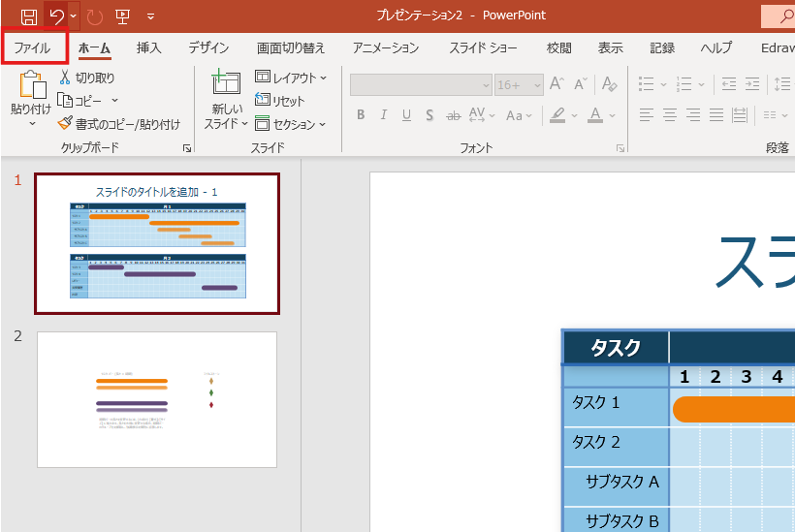
Task: Go to the アニメーション tab
Action: [386, 48]
